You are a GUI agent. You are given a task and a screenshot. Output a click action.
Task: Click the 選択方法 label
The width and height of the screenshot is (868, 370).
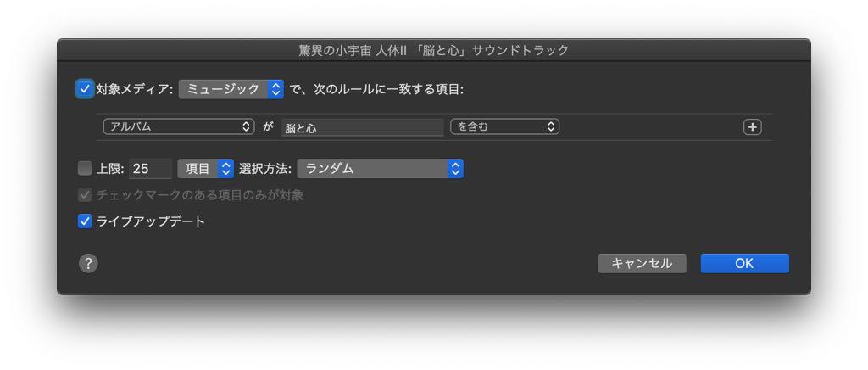pyautogui.click(x=265, y=169)
